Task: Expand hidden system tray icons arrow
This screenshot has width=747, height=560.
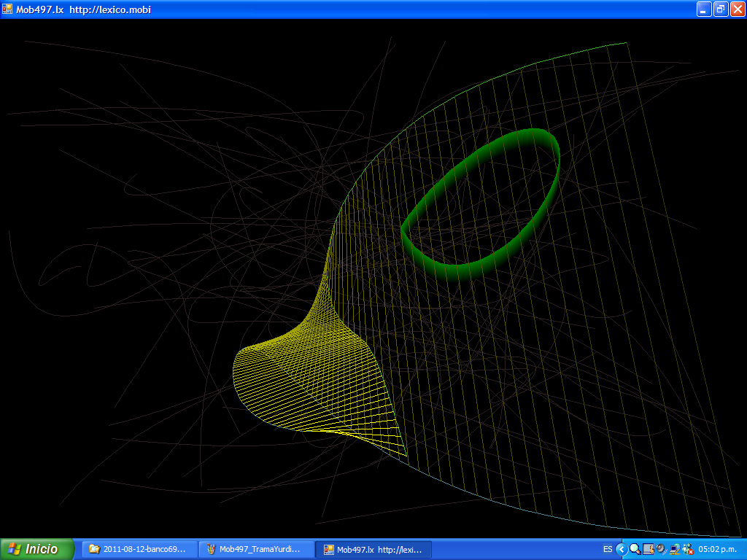Action: pyautogui.click(x=622, y=549)
